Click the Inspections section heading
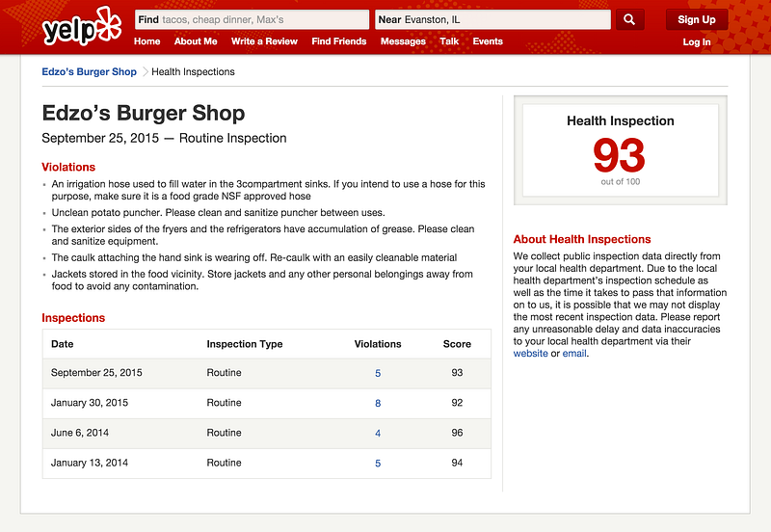771x532 pixels. [73, 318]
